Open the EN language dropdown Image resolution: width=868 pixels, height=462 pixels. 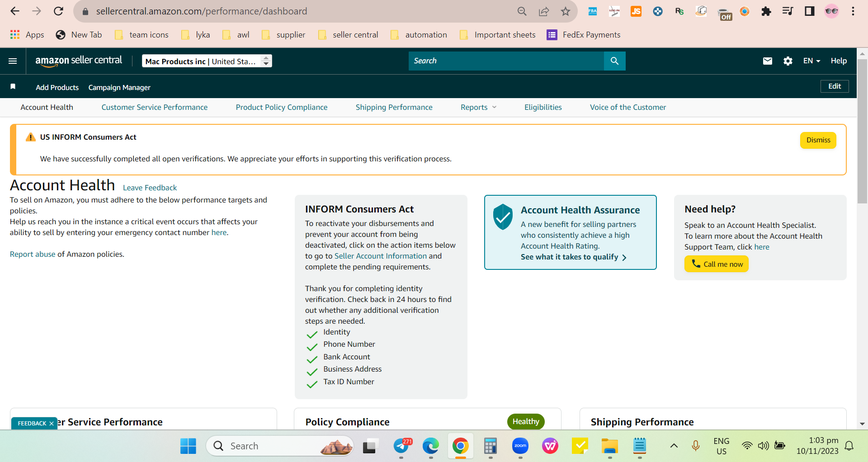point(811,61)
